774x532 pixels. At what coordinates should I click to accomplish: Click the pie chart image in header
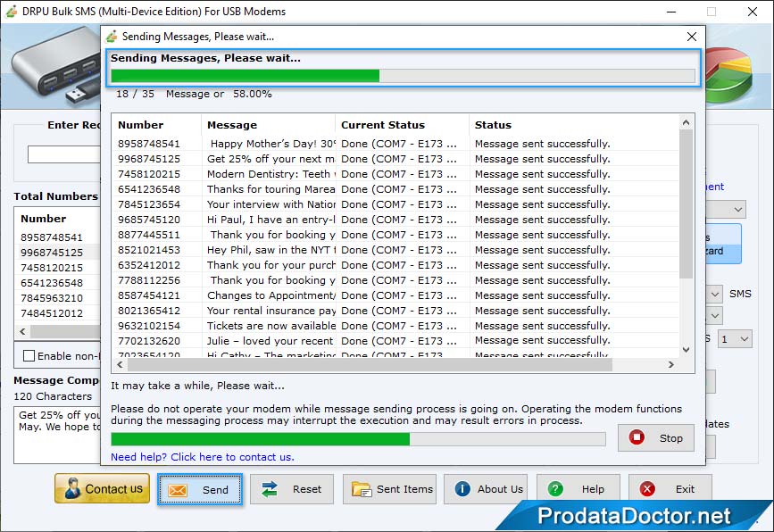(x=729, y=74)
